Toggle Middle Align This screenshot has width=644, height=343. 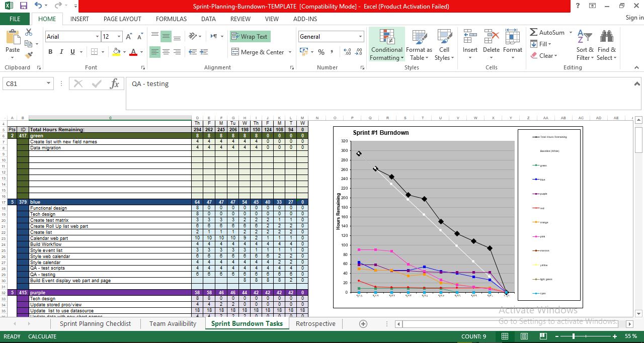point(166,36)
